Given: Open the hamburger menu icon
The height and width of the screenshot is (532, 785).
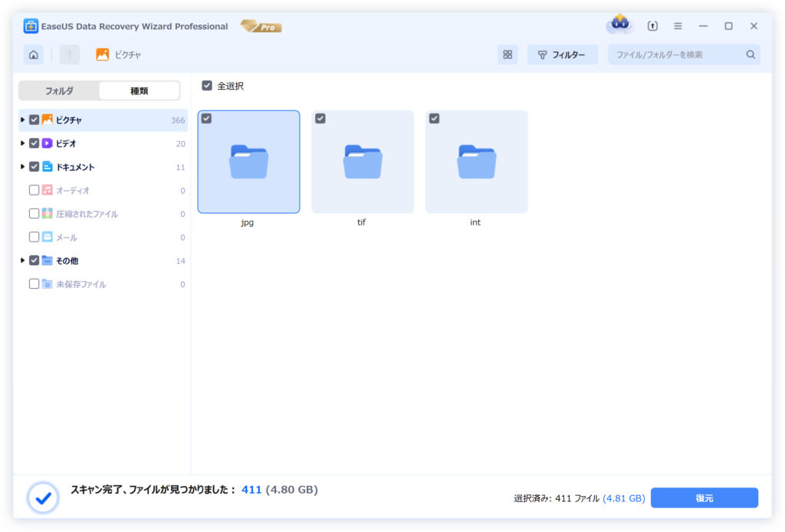Looking at the screenshot, I should point(678,26).
